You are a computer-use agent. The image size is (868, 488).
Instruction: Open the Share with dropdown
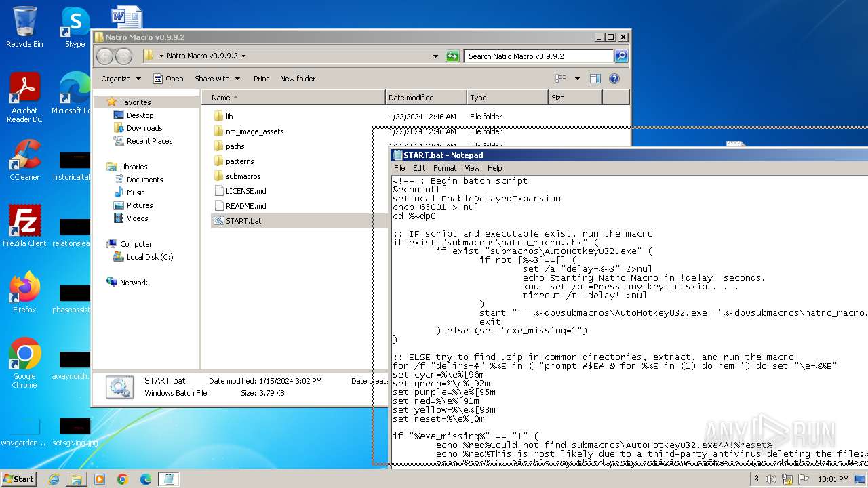(216, 79)
